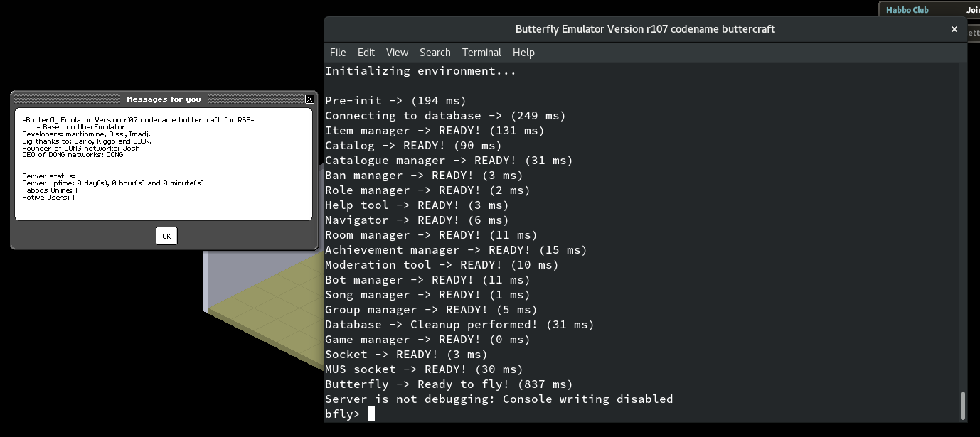Screen dimensions: 980x437
Task: Click the terminal title bar text
Action: pos(645,29)
